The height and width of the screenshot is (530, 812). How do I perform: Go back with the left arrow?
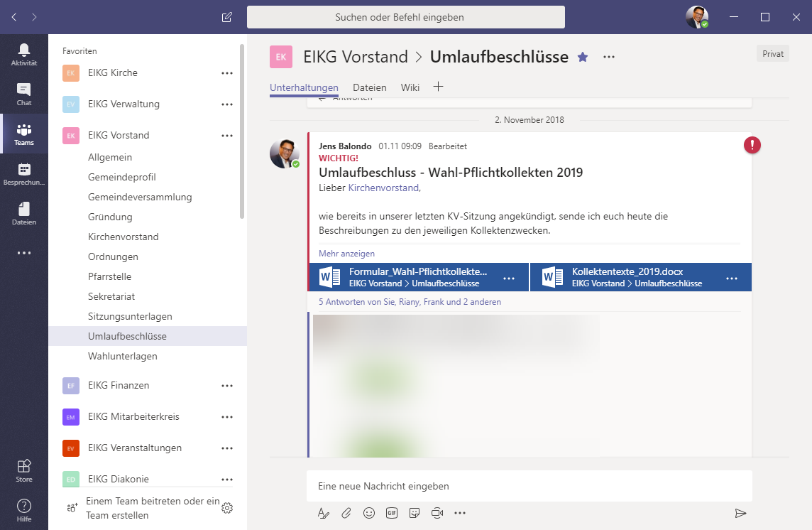(14, 17)
